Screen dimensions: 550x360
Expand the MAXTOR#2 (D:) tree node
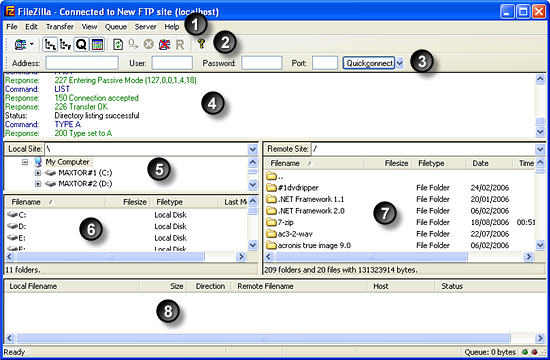point(38,184)
